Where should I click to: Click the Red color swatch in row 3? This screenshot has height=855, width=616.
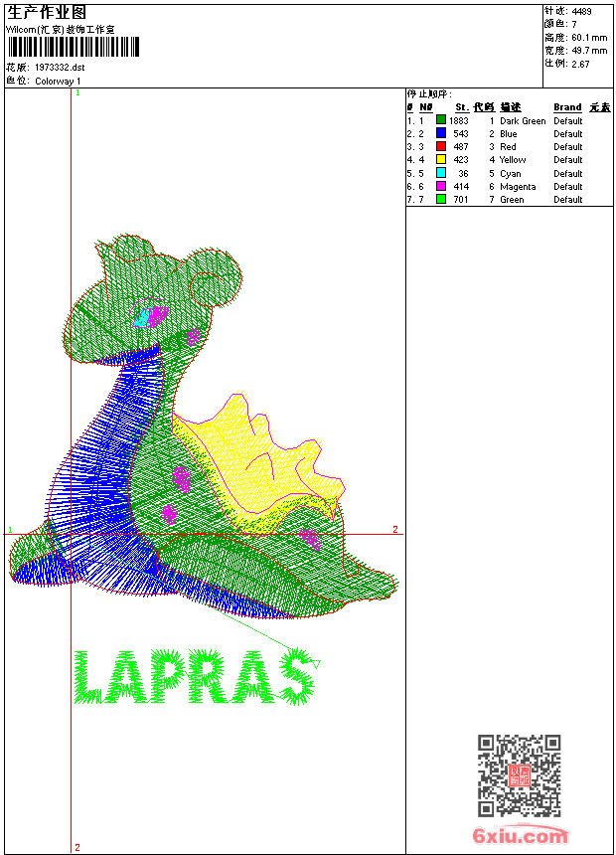coord(441,146)
